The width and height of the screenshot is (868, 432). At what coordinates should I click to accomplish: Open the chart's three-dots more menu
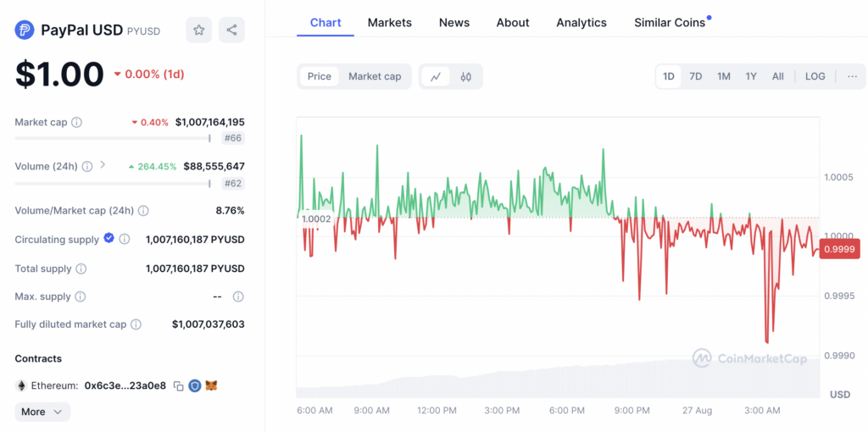(853, 76)
